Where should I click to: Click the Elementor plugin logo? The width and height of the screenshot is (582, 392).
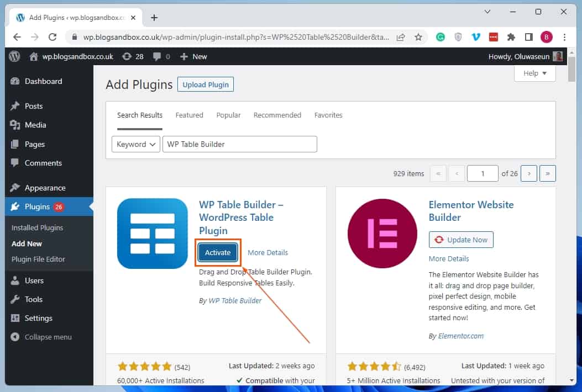(x=382, y=234)
